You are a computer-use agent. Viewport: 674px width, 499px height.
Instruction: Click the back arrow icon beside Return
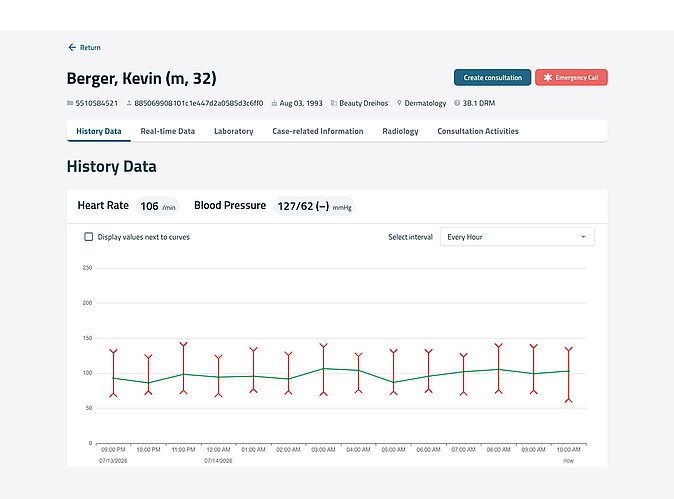[72, 47]
